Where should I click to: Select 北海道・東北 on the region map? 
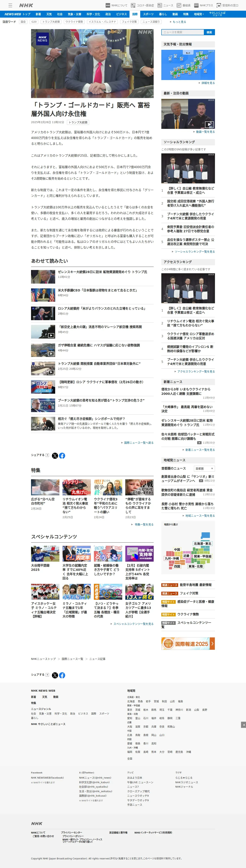203,543
